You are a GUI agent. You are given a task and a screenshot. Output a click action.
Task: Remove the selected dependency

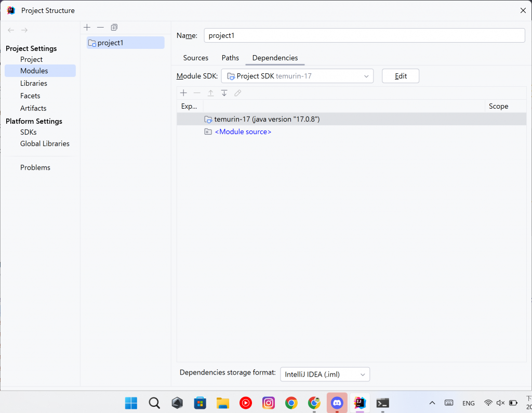(x=197, y=93)
